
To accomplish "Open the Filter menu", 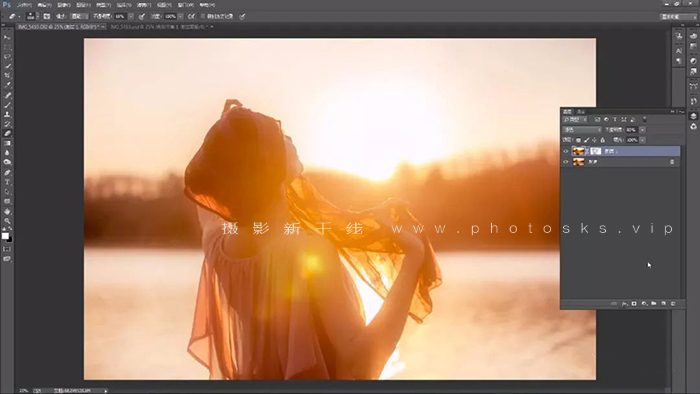I will click(x=144, y=5).
